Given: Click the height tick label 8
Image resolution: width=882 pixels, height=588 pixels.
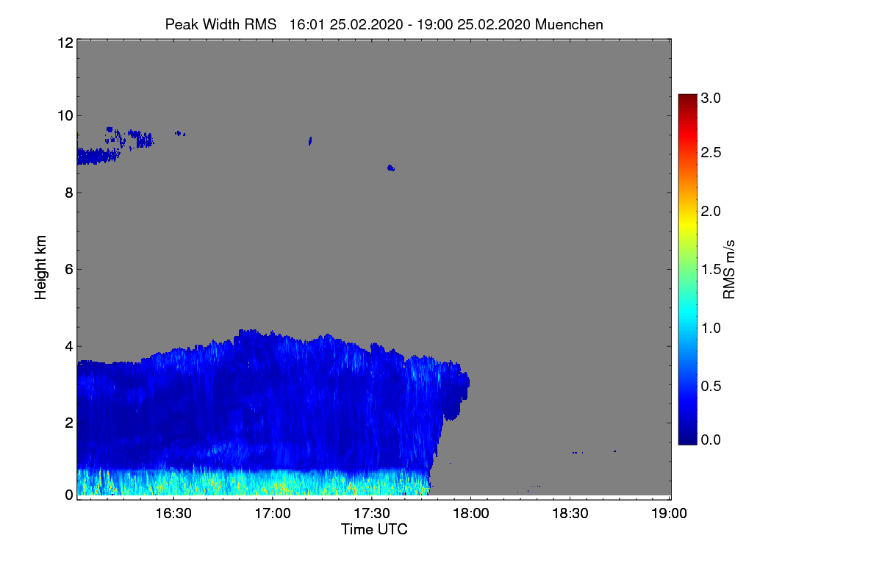Looking at the screenshot, I should click(69, 193).
